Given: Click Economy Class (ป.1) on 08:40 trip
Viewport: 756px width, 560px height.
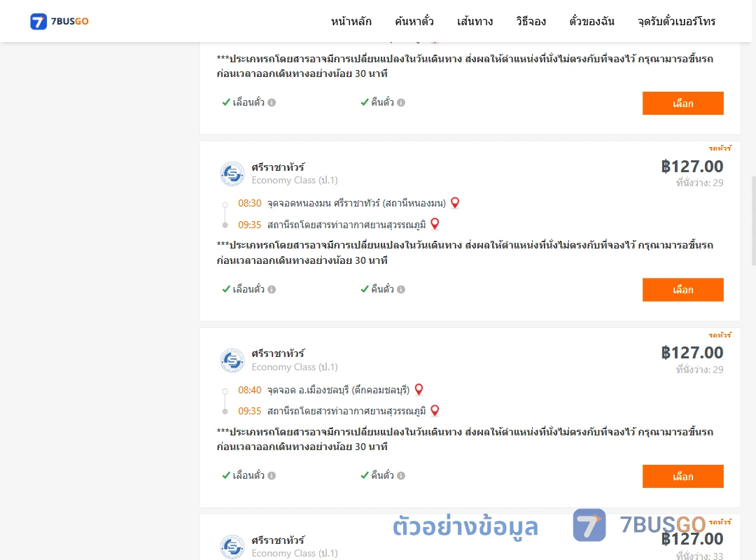Looking at the screenshot, I should click(x=295, y=367).
